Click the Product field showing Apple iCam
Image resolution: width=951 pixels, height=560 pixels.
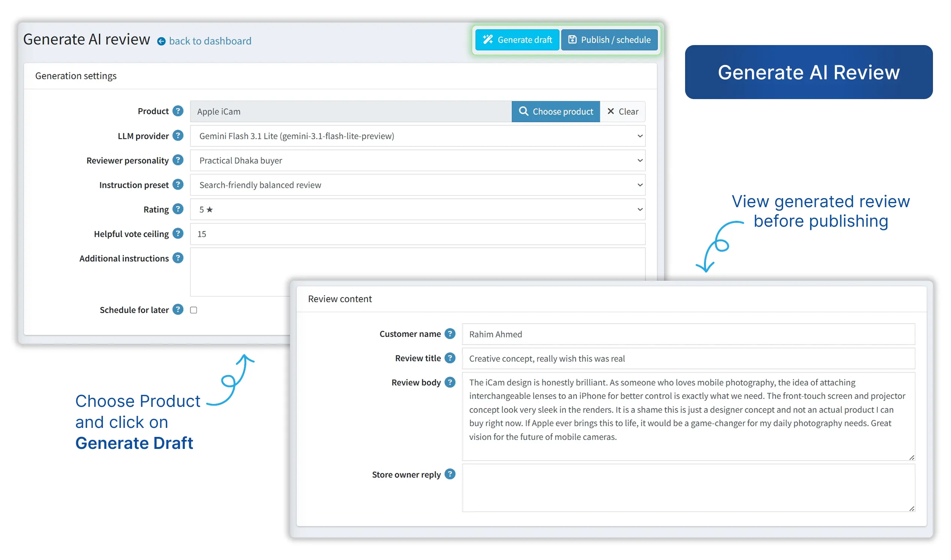pyautogui.click(x=351, y=111)
